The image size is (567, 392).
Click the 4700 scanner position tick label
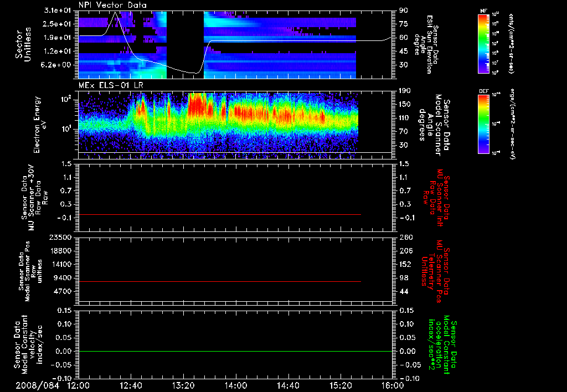pyautogui.click(x=63, y=291)
